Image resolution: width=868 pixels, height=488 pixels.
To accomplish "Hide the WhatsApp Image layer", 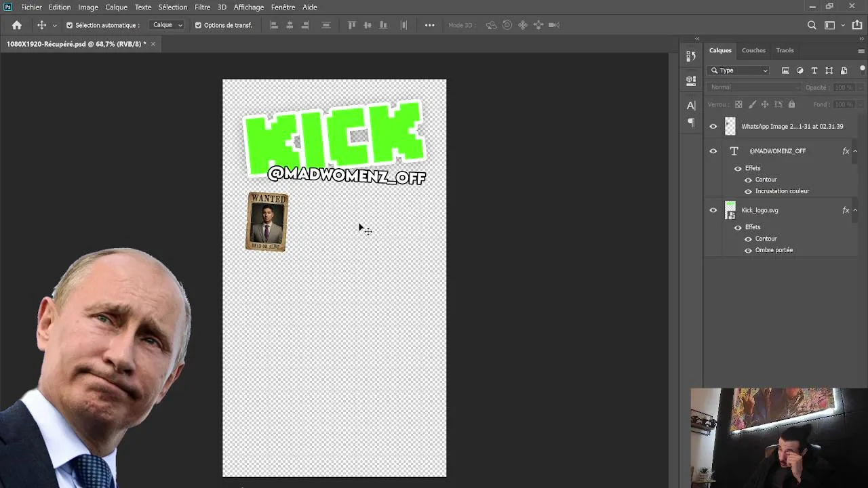I will [713, 126].
